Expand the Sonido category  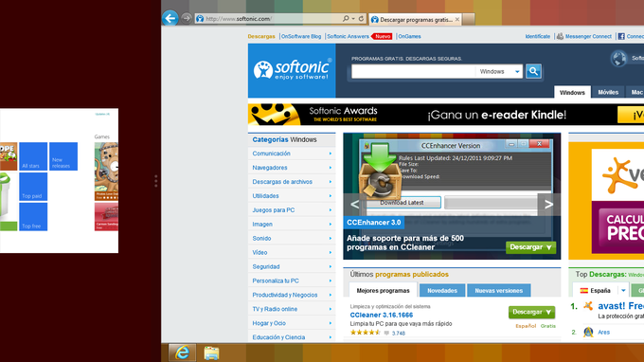click(x=292, y=238)
